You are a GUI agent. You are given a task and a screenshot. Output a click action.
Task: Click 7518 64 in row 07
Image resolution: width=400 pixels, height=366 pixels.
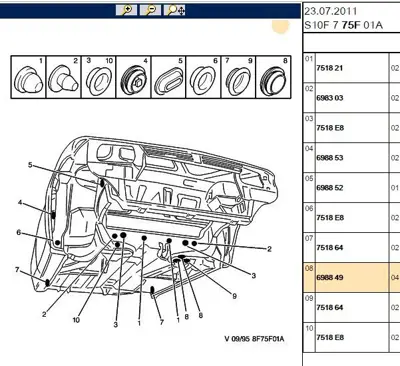tap(330, 248)
